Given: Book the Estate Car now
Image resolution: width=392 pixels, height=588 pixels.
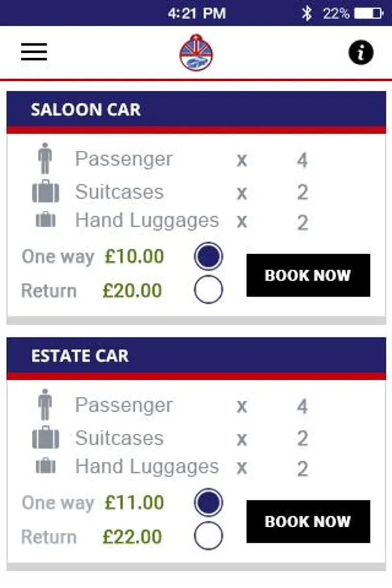Looking at the screenshot, I should (x=308, y=521).
